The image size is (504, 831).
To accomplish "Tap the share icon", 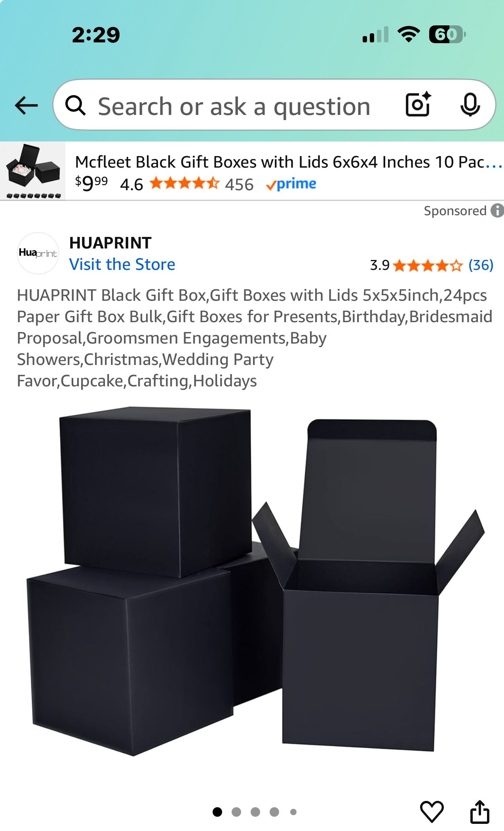I will pyautogui.click(x=479, y=812).
